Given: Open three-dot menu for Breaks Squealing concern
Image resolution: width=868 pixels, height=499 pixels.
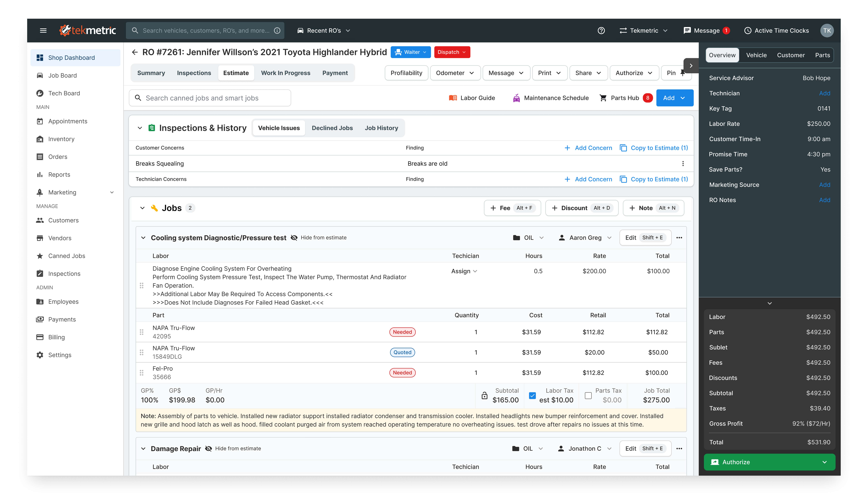Looking at the screenshot, I should pyautogui.click(x=683, y=164).
